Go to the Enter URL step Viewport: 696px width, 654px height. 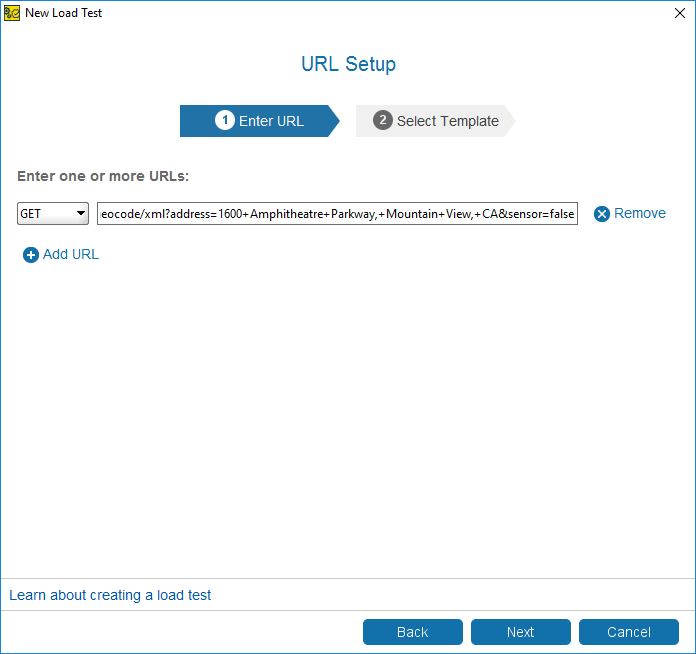click(x=260, y=121)
